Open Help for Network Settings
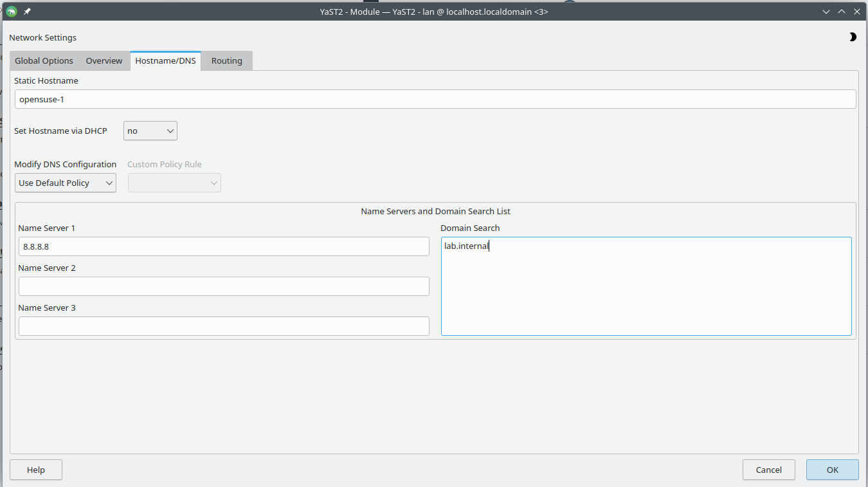The height and width of the screenshot is (487, 868). click(36, 470)
